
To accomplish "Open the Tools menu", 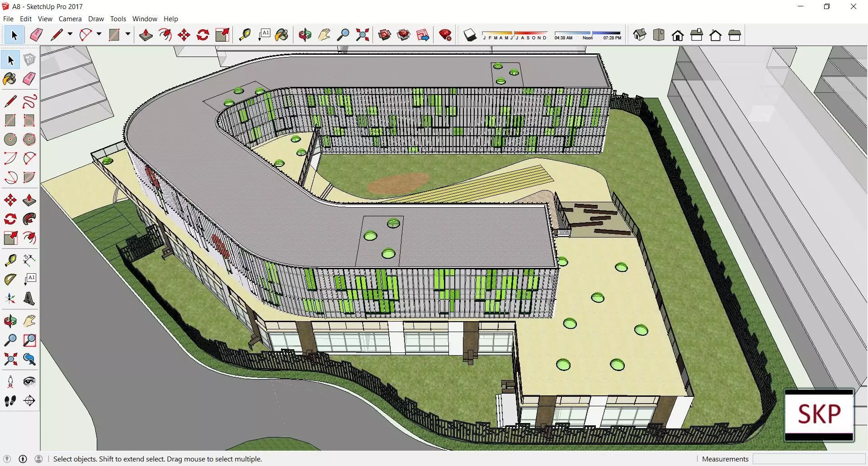I will coord(118,19).
